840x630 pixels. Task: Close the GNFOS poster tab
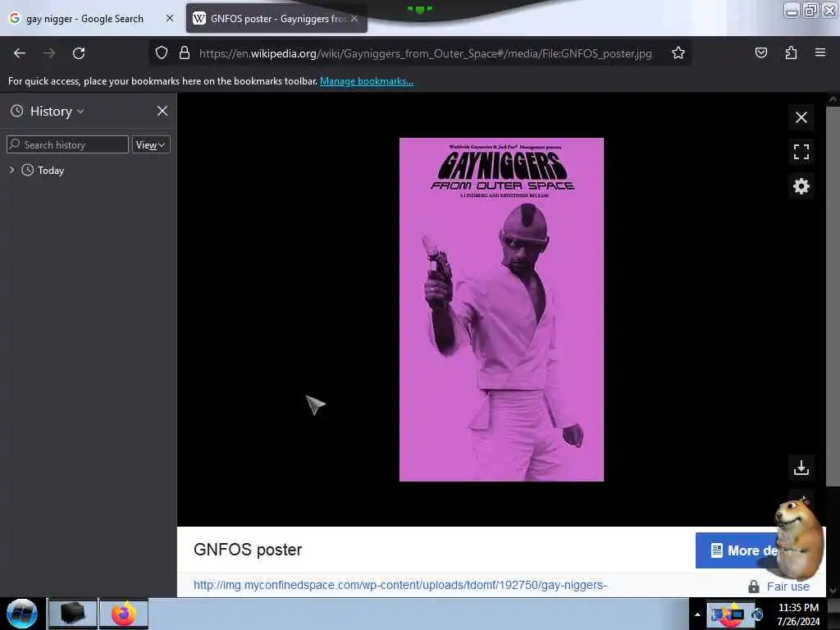354,18
